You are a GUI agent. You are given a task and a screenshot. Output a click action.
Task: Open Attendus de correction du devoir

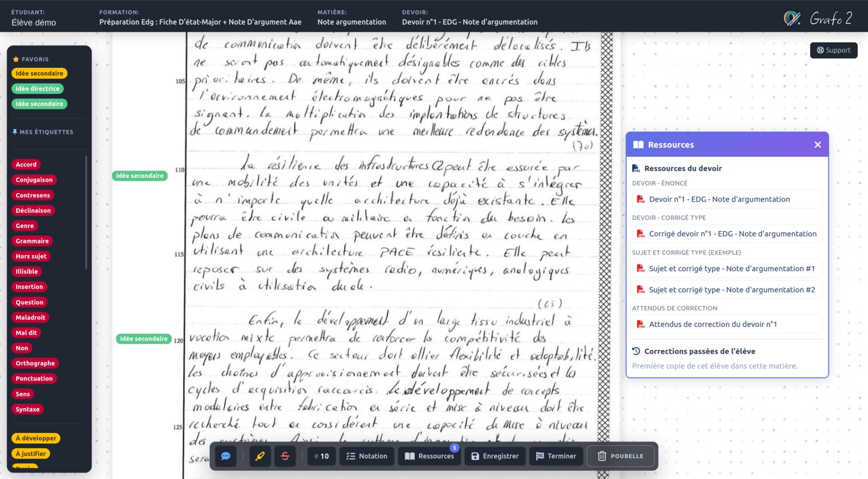(727, 324)
